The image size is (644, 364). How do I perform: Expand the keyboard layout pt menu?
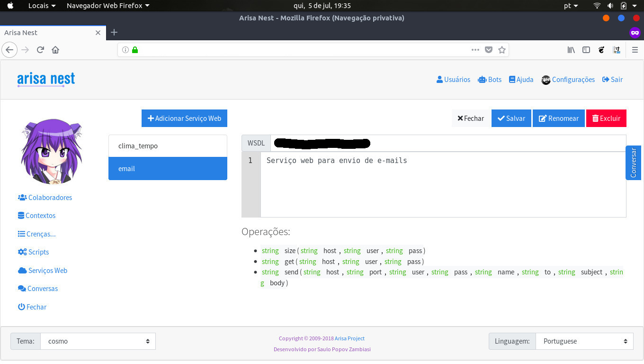coord(571,6)
